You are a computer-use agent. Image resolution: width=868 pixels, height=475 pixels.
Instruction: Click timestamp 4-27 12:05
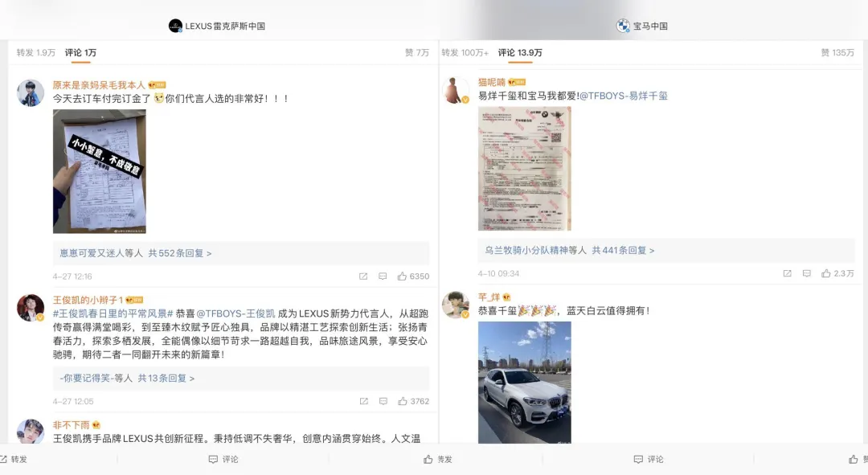coord(73,401)
